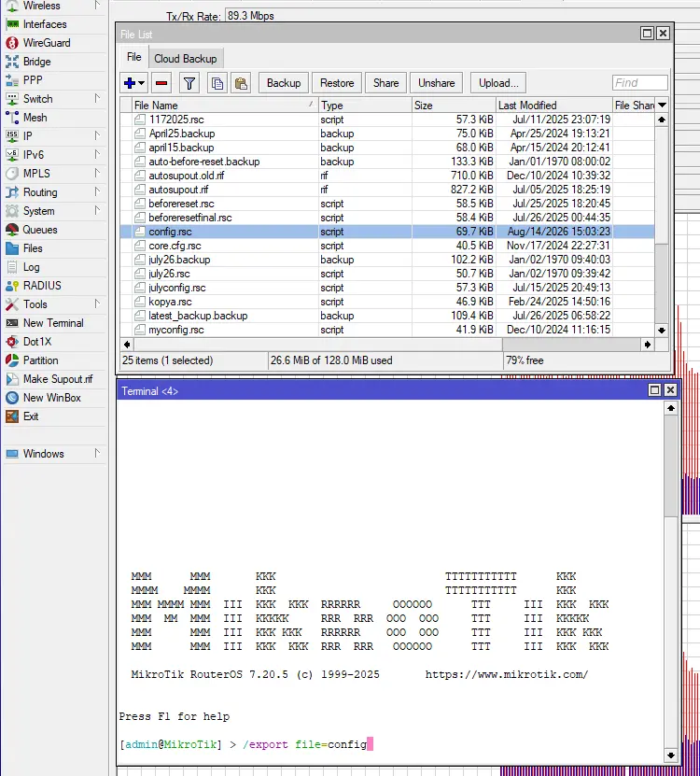
Task: Click the blue plus add icon
Action: click(x=130, y=83)
